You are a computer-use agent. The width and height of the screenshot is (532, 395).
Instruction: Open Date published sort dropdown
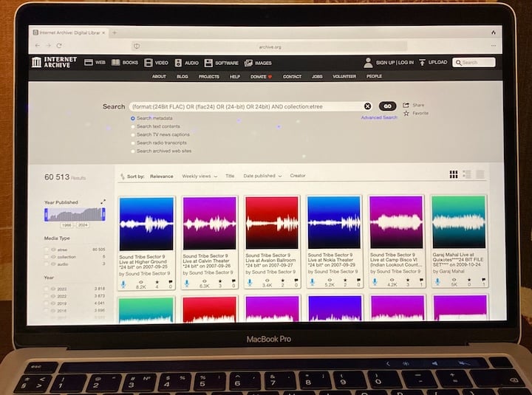[262, 176]
